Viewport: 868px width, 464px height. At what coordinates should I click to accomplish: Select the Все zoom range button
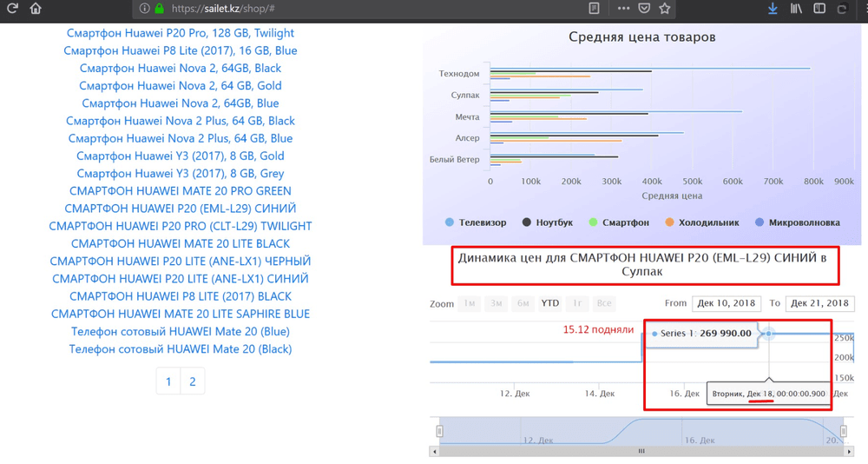(604, 303)
